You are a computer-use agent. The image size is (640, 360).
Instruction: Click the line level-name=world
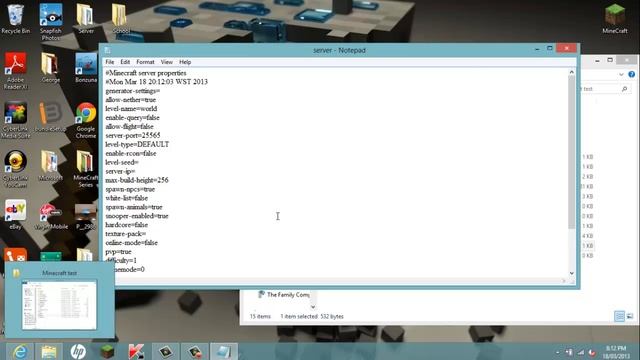(x=131, y=109)
